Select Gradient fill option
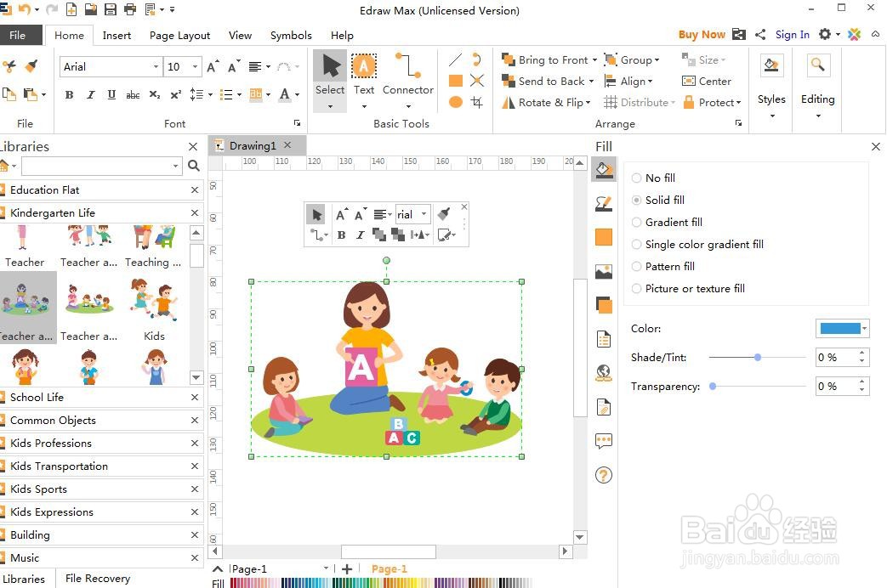Viewport: 887px width, 588px height. point(667,222)
